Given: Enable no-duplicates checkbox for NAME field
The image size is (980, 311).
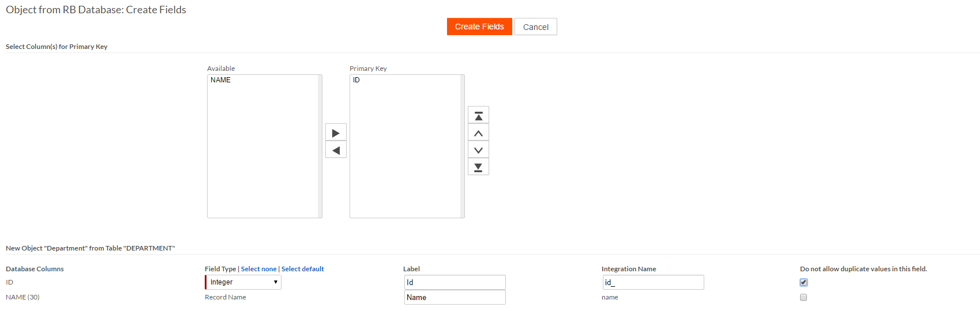Looking at the screenshot, I should [803, 297].
